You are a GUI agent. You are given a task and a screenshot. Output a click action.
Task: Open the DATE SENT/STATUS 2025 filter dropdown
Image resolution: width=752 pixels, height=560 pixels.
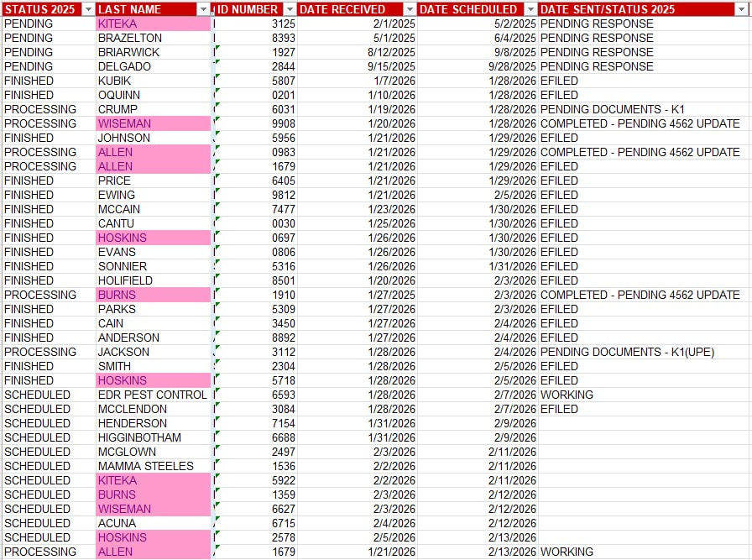(742, 9)
